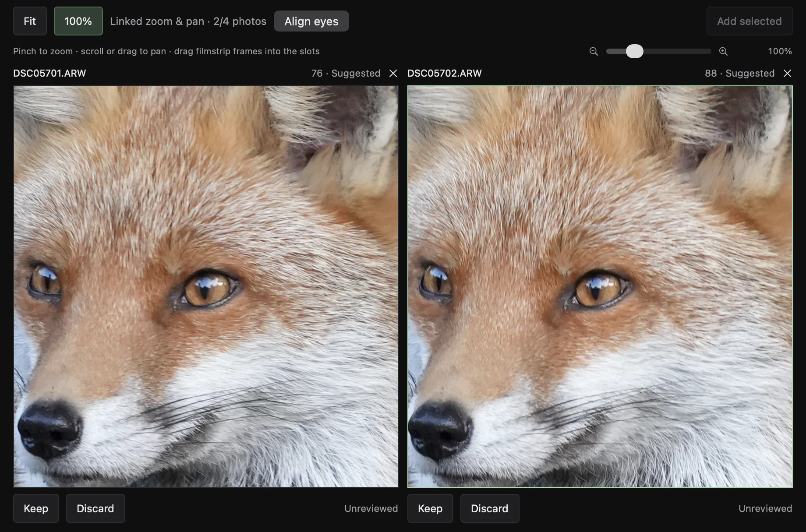Toggle the 100% zoom mode button
Viewport: 806px width, 532px height.
tap(78, 21)
